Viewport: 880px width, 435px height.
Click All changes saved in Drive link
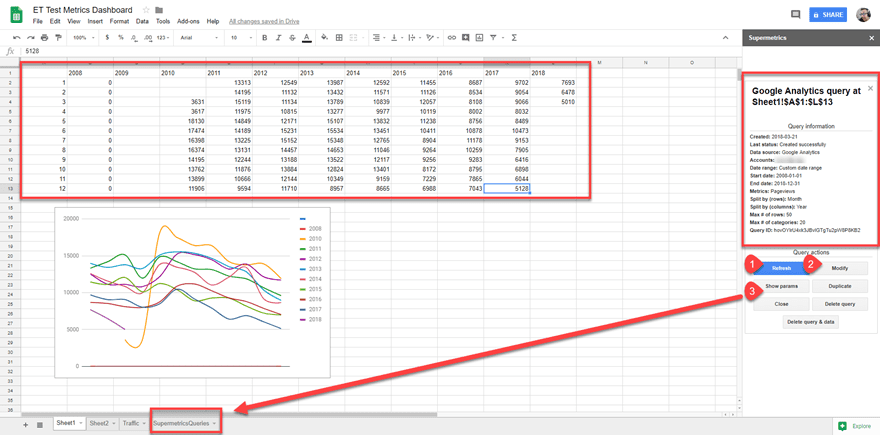(264, 21)
